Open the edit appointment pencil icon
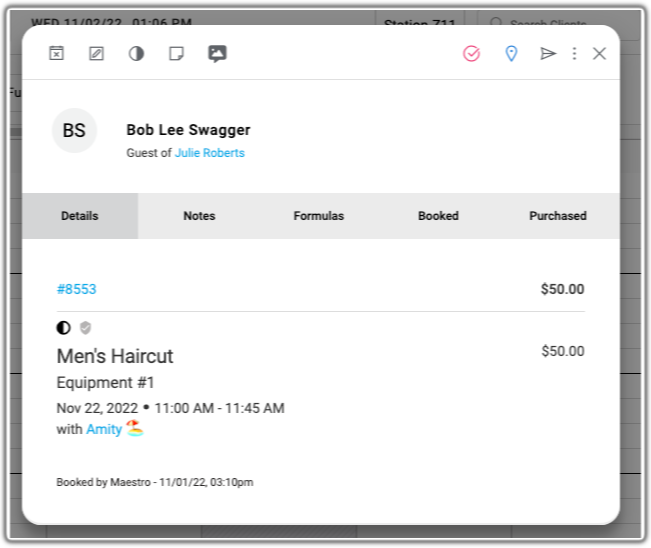 [96, 54]
